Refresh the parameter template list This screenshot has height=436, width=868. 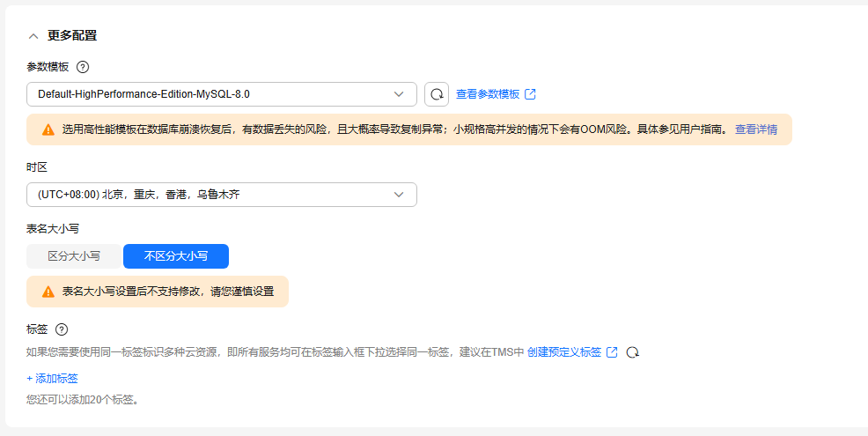point(437,94)
